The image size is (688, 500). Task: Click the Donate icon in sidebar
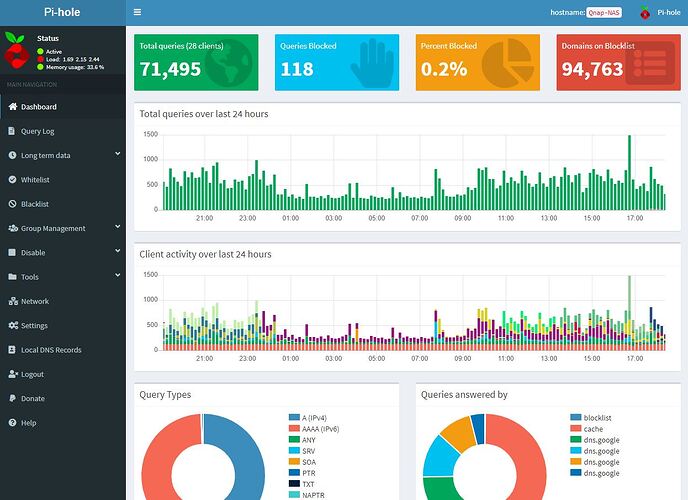coord(12,399)
